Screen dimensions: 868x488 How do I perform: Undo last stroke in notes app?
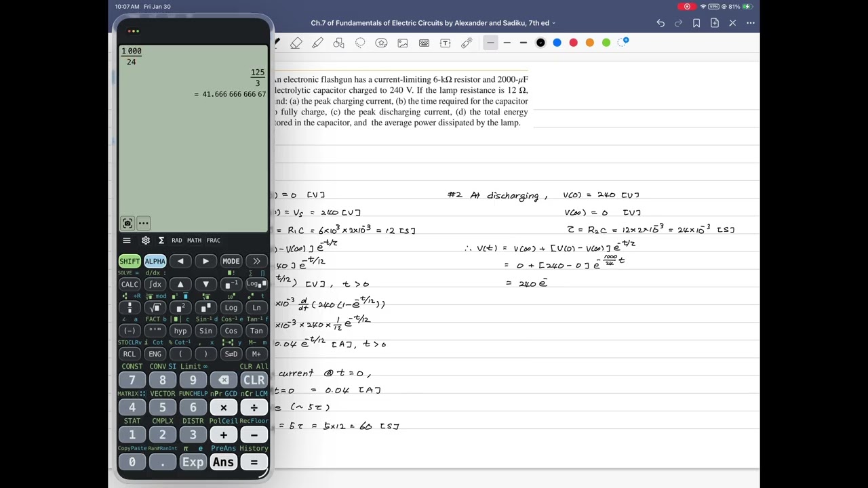[660, 23]
